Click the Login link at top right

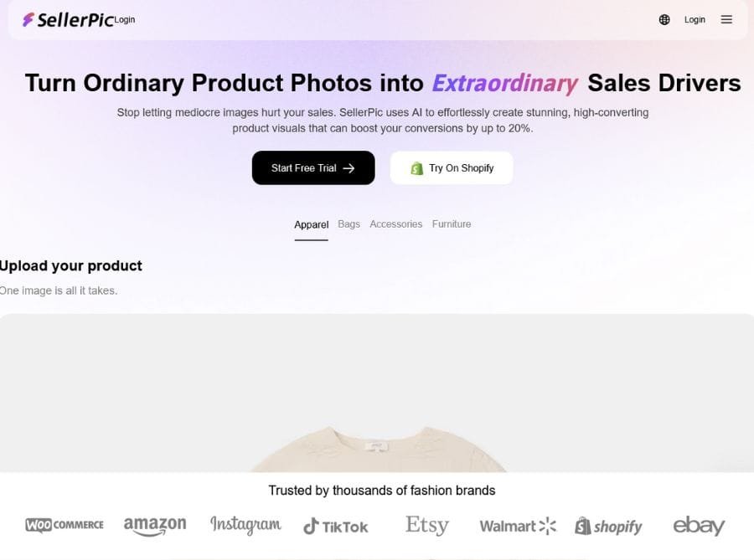click(695, 19)
